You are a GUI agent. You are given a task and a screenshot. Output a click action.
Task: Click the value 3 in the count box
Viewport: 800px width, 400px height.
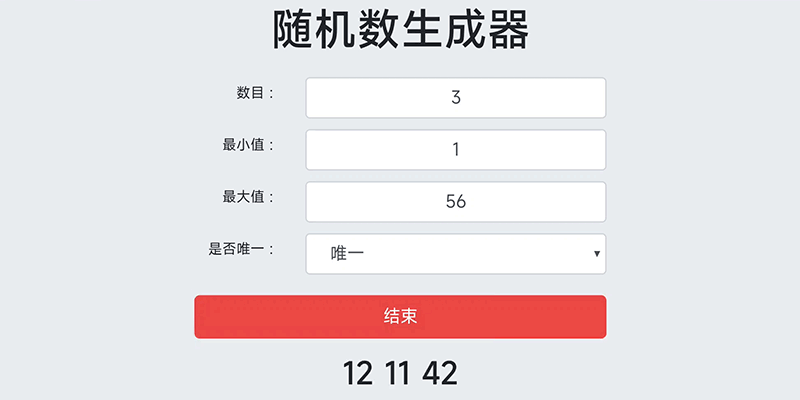(x=456, y=97)
